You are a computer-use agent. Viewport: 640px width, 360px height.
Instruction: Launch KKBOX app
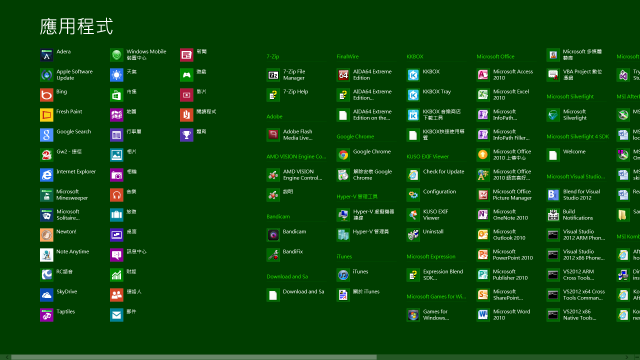coord(413,75)
